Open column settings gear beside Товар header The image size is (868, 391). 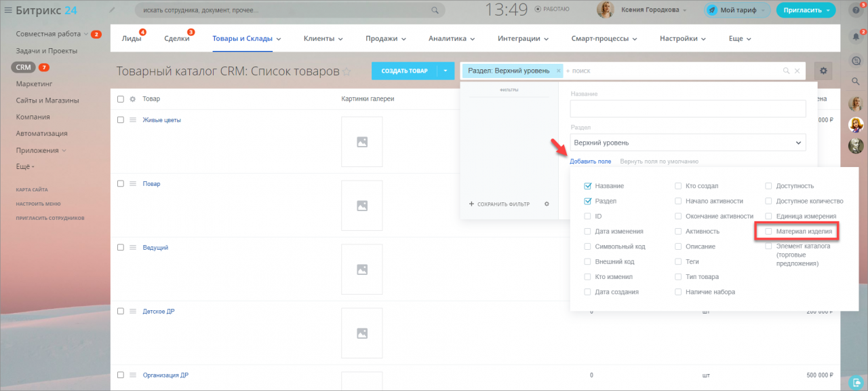point(133,99)
